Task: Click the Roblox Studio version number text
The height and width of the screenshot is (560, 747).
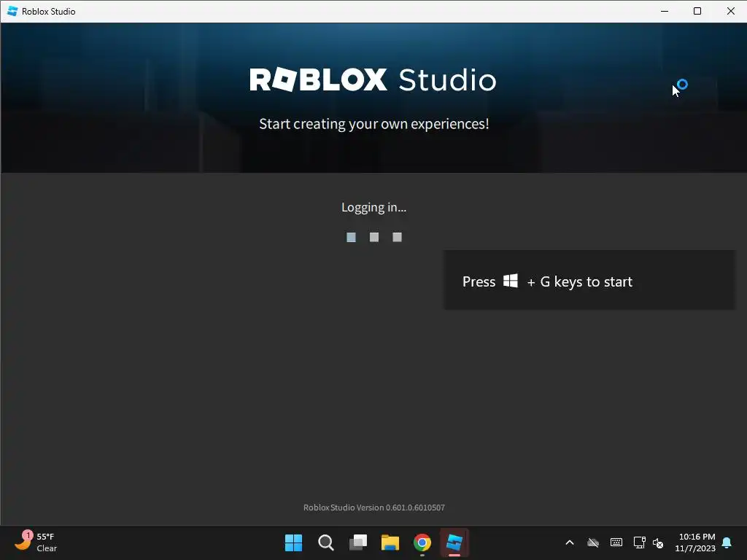Action: pos(374,507)
